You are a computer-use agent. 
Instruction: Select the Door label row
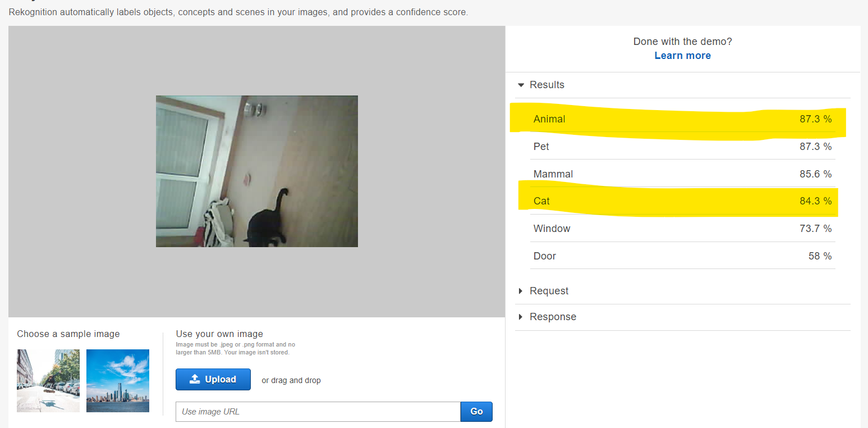coord(682,256)
